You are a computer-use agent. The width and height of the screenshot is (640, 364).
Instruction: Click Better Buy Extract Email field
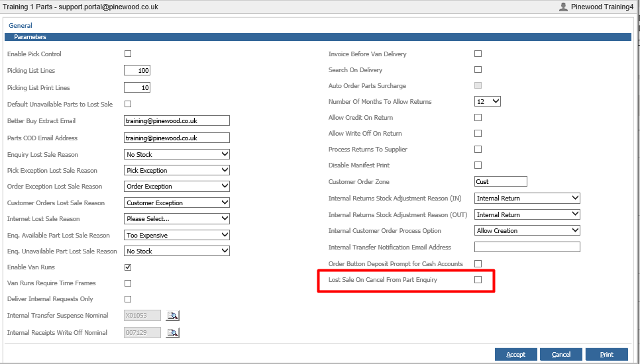pos(177,120)
